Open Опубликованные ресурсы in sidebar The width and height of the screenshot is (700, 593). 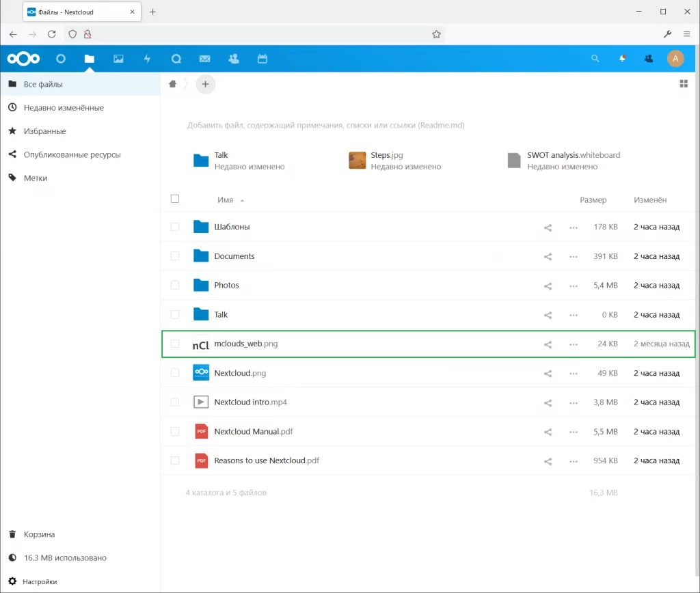click(x=81, y=154)
